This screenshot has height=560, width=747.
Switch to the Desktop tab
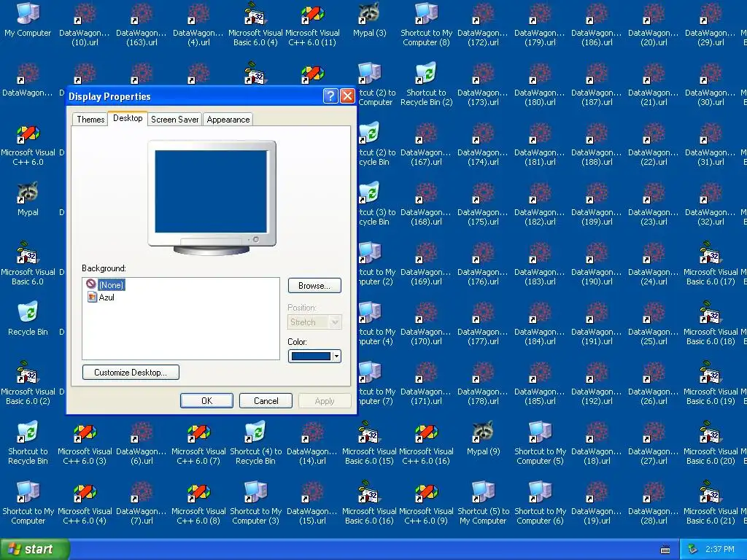click(x=128, y=118)
